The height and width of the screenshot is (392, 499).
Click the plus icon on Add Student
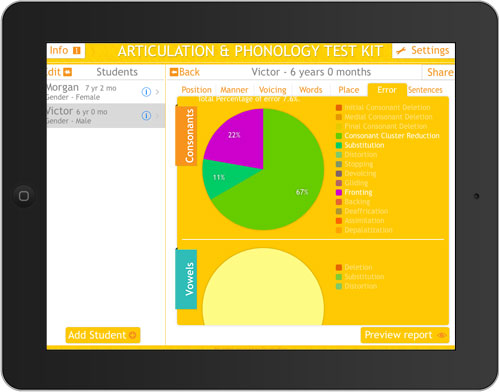pyautogui.click(x=132, y=335)
